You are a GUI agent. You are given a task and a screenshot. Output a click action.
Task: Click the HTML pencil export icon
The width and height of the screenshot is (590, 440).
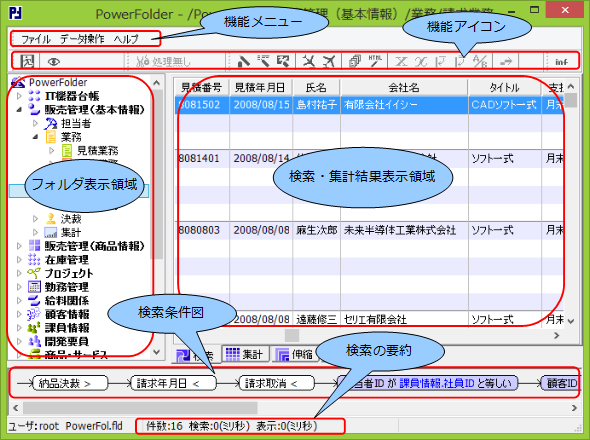click(375, 61)
